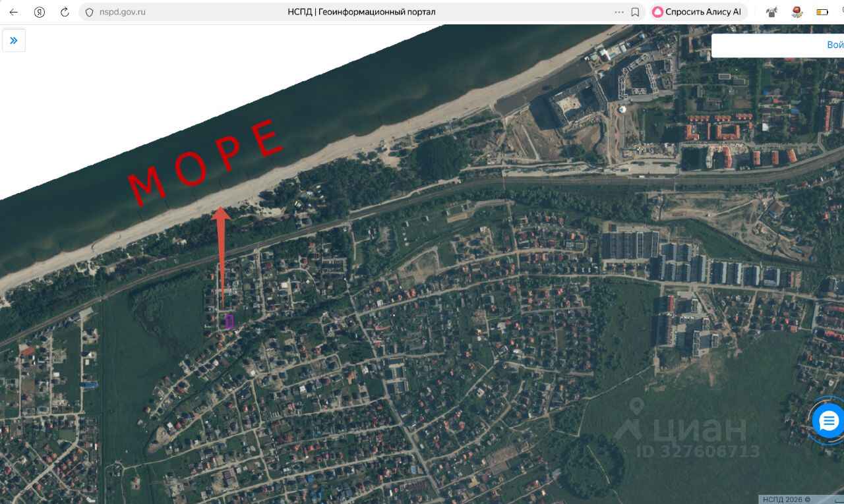Open the Yandex home button
The image size is (844, 504).
pyautogui.click(x=40, y=12)
